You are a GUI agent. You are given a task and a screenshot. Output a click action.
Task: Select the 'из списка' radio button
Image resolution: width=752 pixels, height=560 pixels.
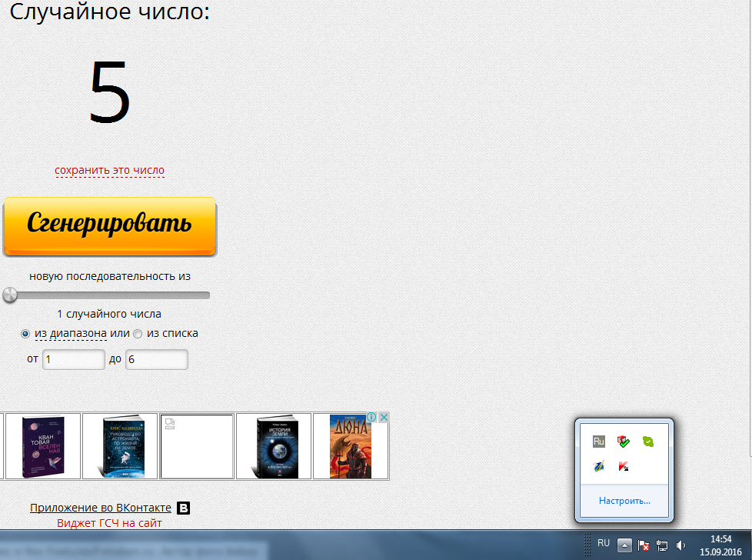[x=138, y=334]
